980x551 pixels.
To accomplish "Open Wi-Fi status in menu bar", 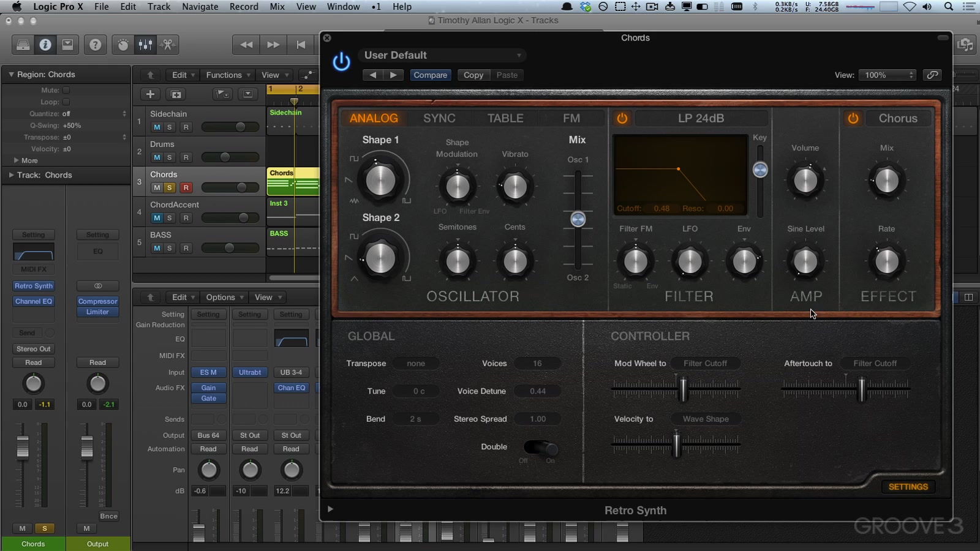I will [910, 7].
